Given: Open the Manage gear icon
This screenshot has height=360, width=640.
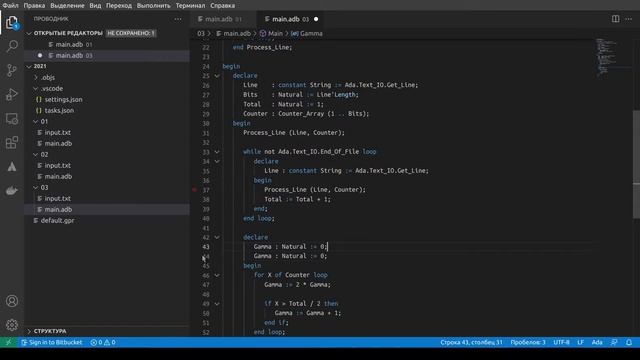Looking at the screenshot, I should [12, 325].
